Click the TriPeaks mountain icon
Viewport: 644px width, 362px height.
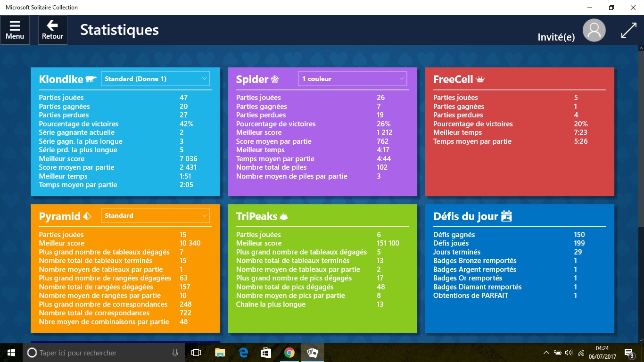coord(284,216)
